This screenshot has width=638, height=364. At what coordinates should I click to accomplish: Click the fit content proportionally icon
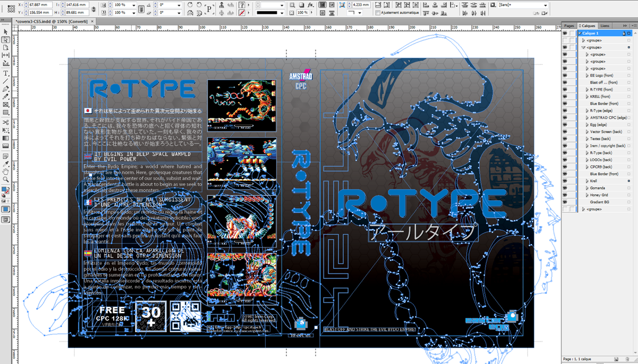click(x=387, y=5)
